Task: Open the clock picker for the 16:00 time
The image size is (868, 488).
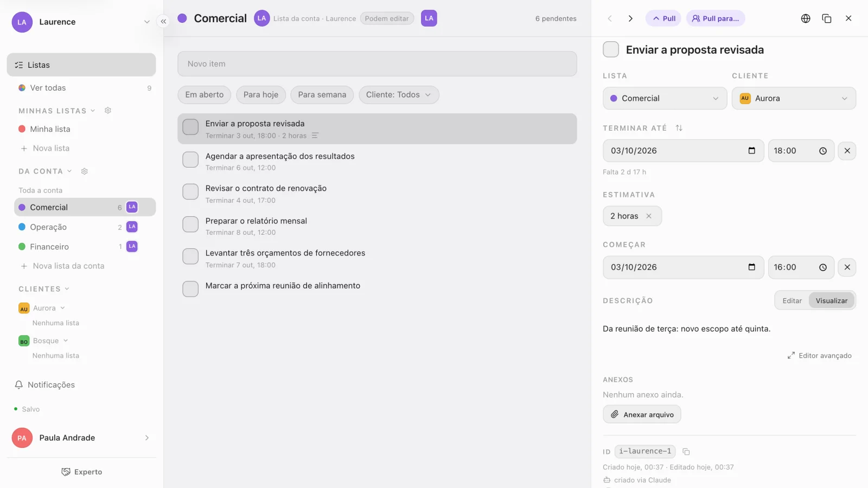Action: pos(823,267)
